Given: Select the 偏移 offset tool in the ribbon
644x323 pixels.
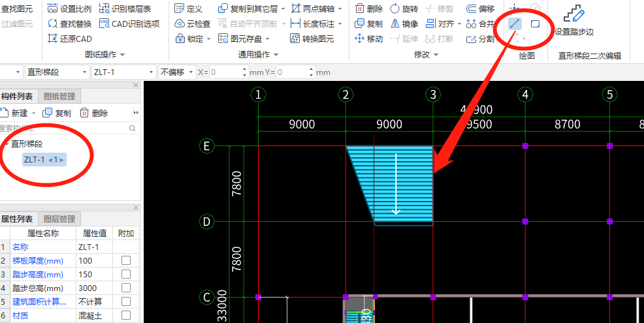Looking at the screenshot, I should click(x=481, y=8).
